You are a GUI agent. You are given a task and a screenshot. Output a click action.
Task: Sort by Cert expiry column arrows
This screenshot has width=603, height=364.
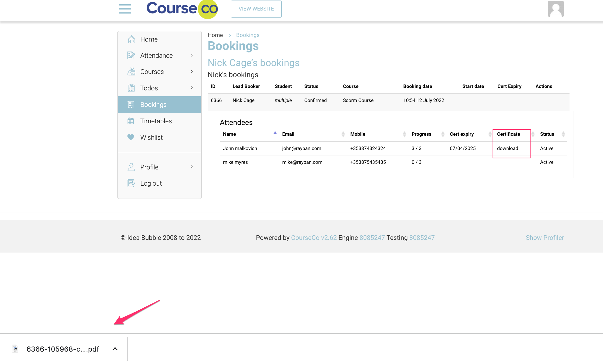(490, 134)
